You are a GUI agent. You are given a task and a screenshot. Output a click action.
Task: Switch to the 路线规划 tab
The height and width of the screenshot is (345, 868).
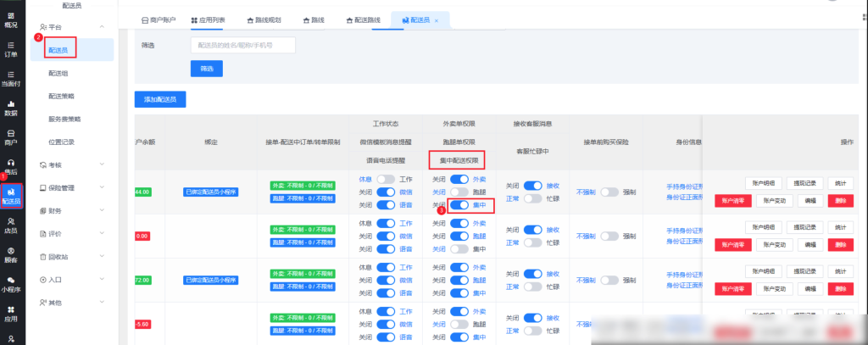[266, 18]
